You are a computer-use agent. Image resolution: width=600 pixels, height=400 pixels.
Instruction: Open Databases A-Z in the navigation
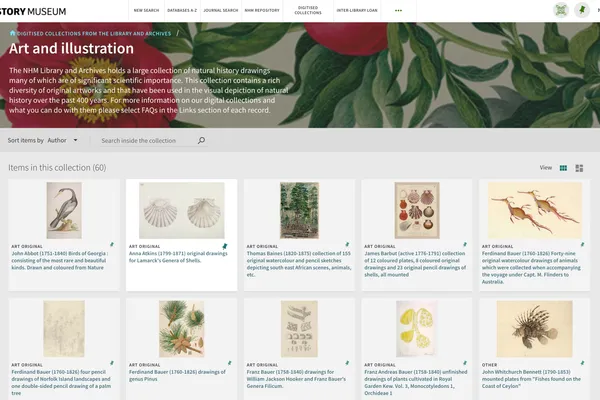pyautogui.click(x=182, y=10)
